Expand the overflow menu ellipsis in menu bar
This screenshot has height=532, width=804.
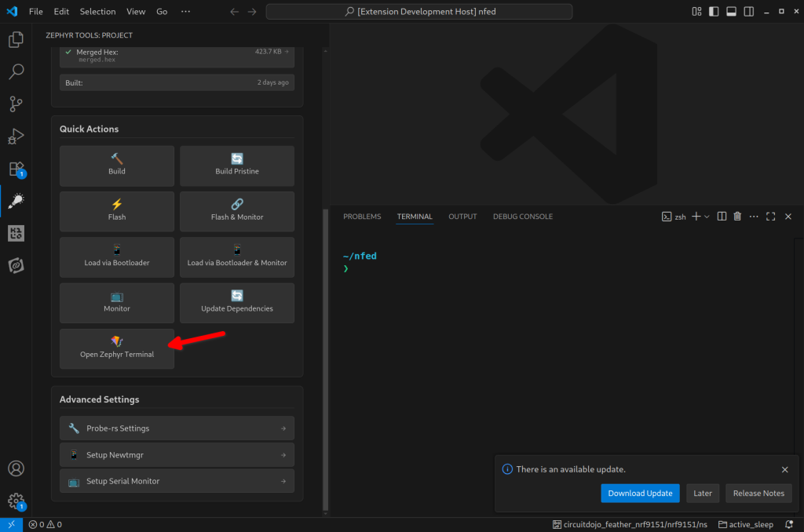tap(185, 11)
